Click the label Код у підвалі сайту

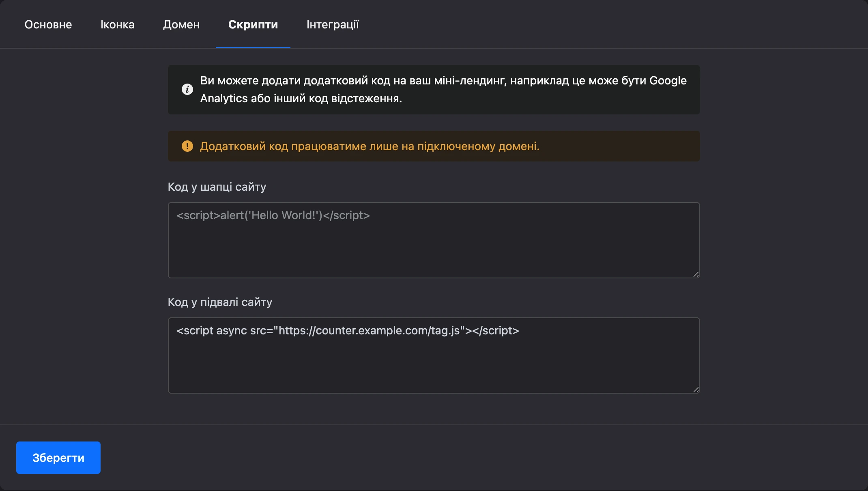(x=220, y=302)
